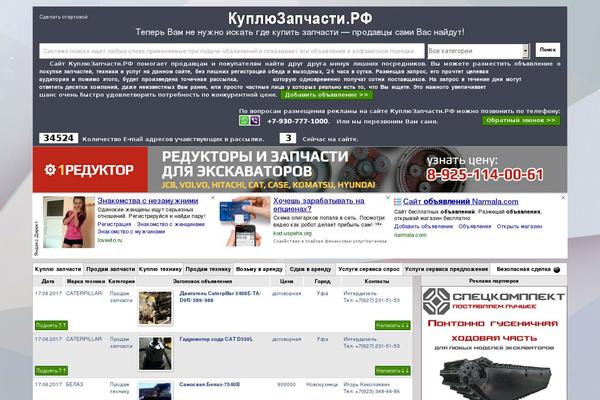Click Добавить объявление link in Narmala ad
Viewport: 600px width, 400px height.
click(423, 227)
